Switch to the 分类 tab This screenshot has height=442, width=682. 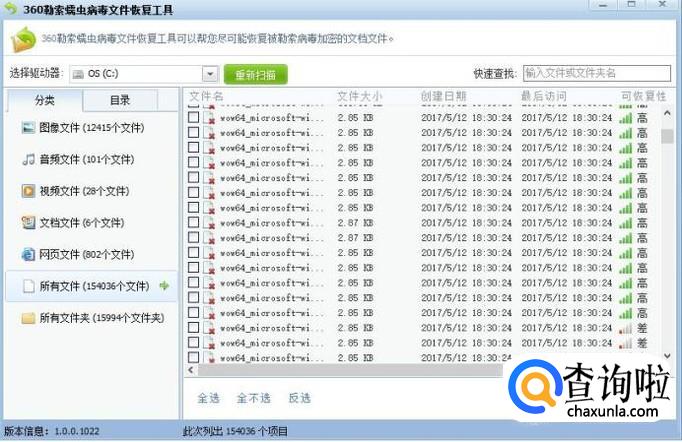pos(44,100)
